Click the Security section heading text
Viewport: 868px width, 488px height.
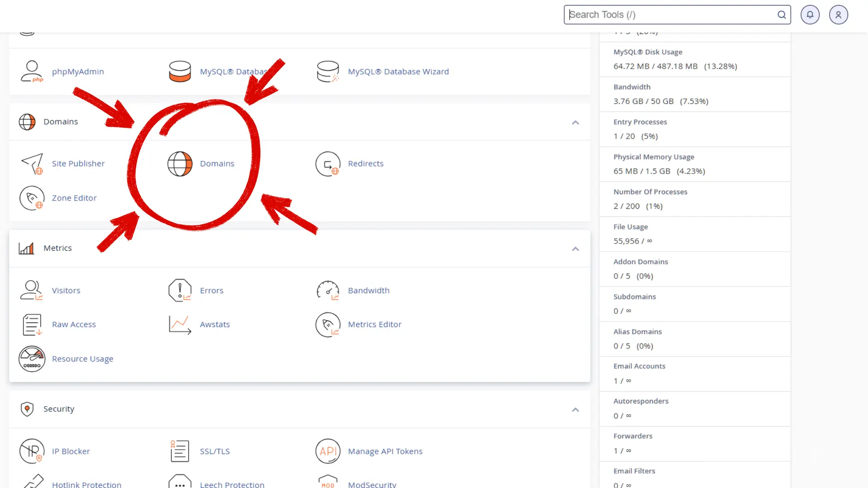pos(59,409)
